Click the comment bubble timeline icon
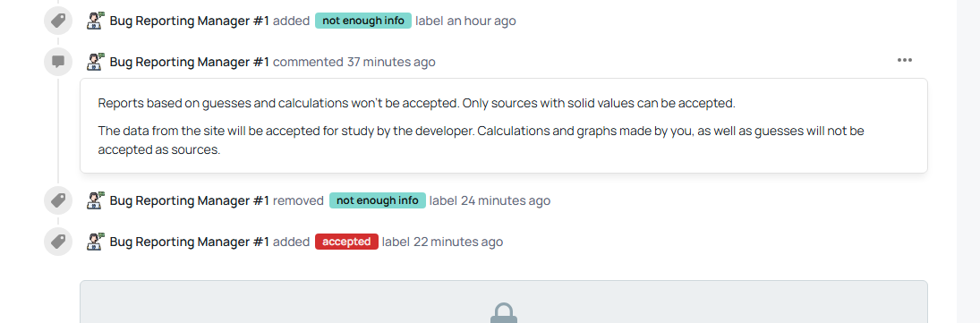This screenshot has width=980, height=323. click(58, 62)
